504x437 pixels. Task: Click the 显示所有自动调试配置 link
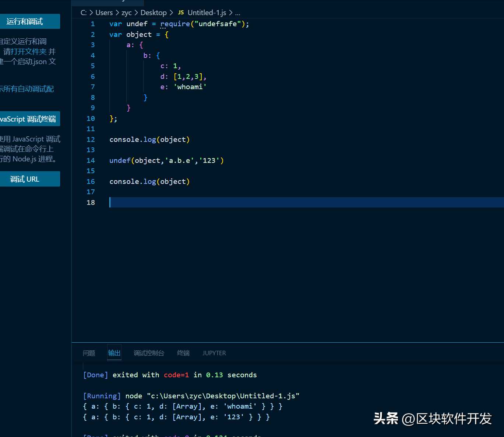point(27,89)
